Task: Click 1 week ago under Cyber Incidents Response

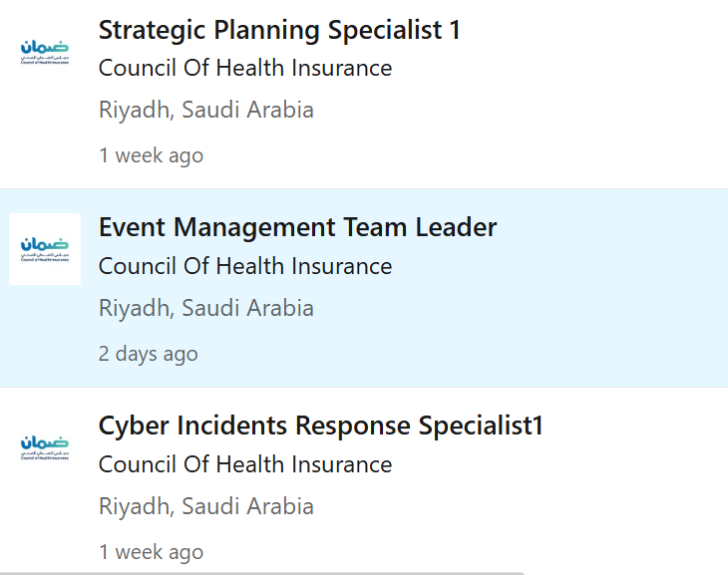Action: 151,552
